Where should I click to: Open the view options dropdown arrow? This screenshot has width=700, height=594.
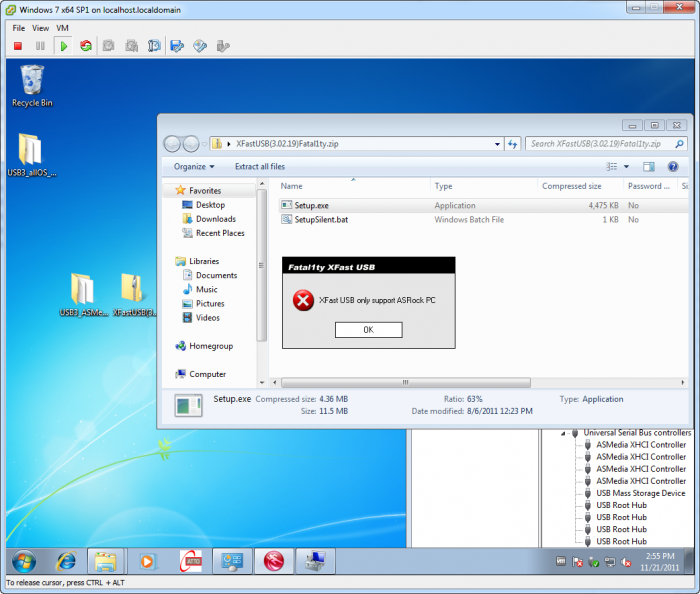pos(626,166)
